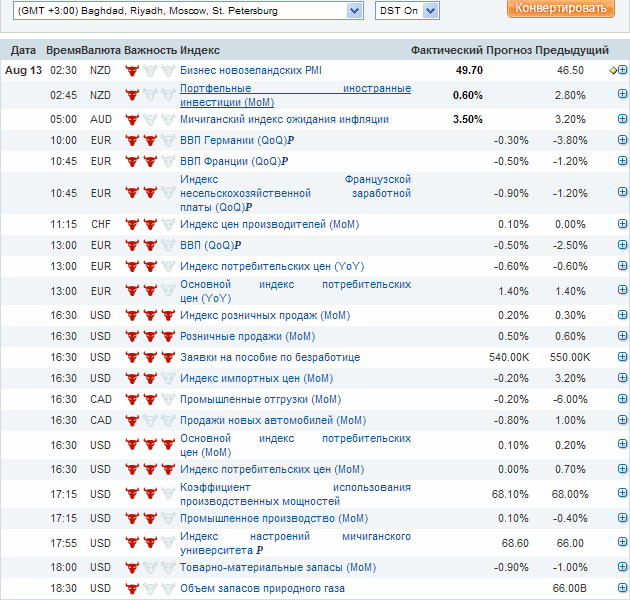Expand the Мичиганский индекс ожидания инфляции row
630x600 pixels.
(622, 119)
